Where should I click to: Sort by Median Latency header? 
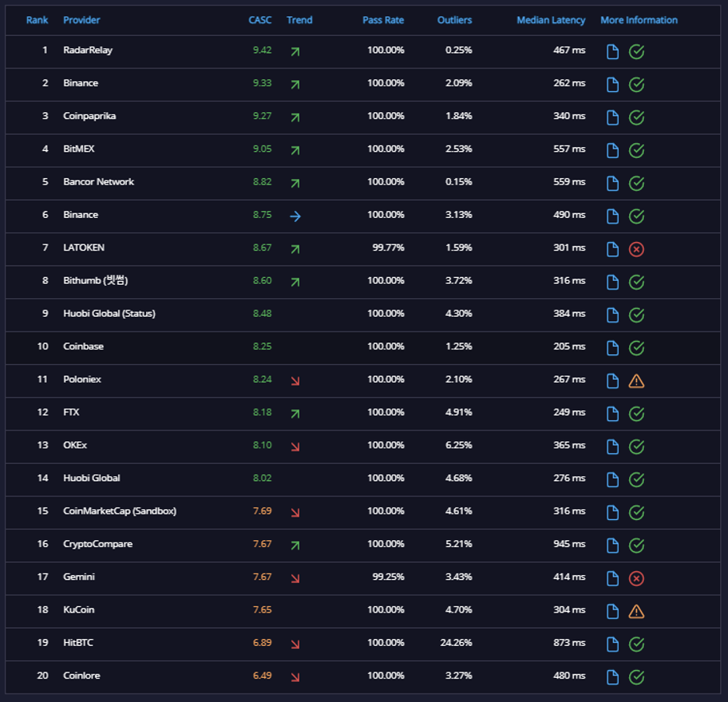[x=551, y=20]
